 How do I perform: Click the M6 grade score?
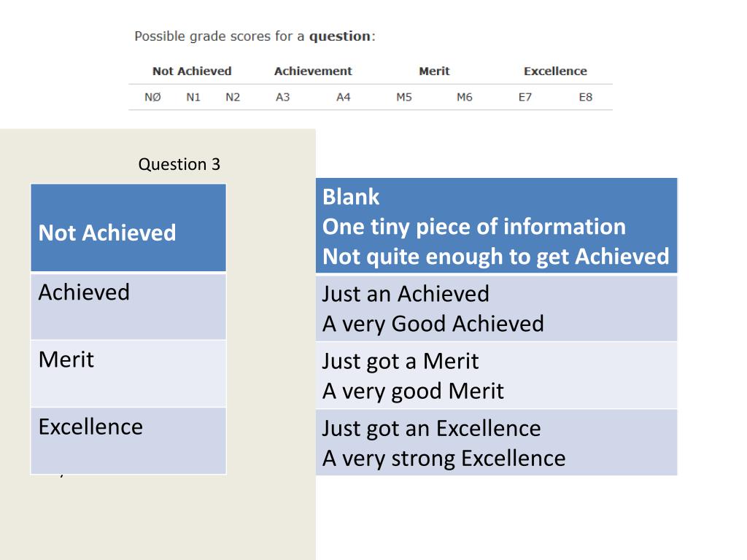point(465,97)
